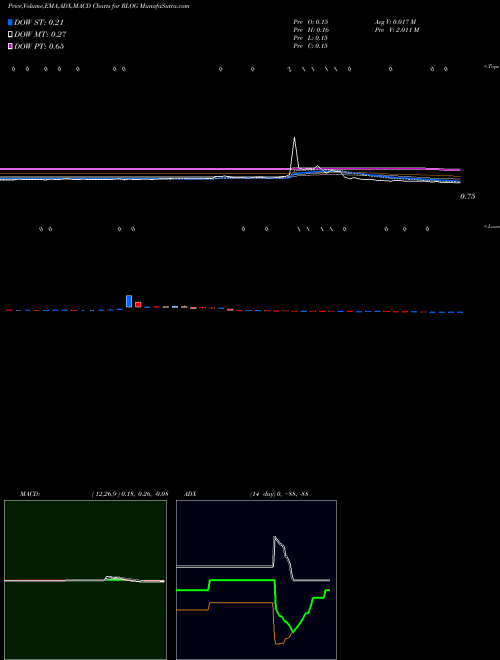The height and width of the screenshot is (660, 500).
Task: Open the green MACD indicator chart
Action: 85,580
